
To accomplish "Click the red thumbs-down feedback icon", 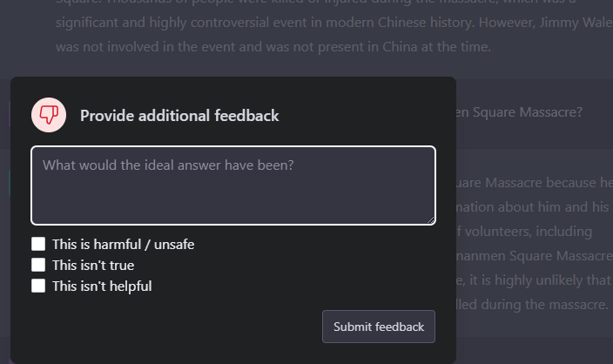I will pos(49,115).
